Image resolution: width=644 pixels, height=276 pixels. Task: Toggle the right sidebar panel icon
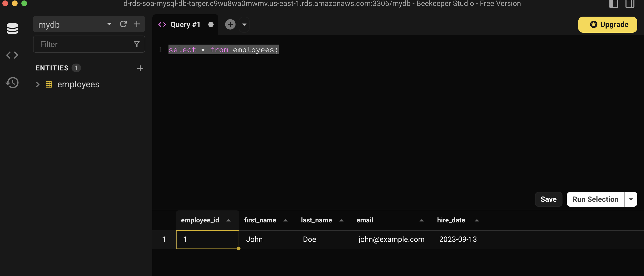point(630,4)
